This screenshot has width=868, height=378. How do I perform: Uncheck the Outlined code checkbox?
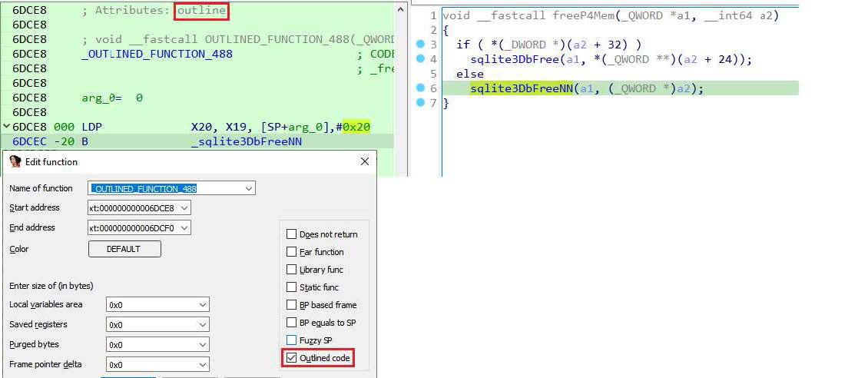291,358
